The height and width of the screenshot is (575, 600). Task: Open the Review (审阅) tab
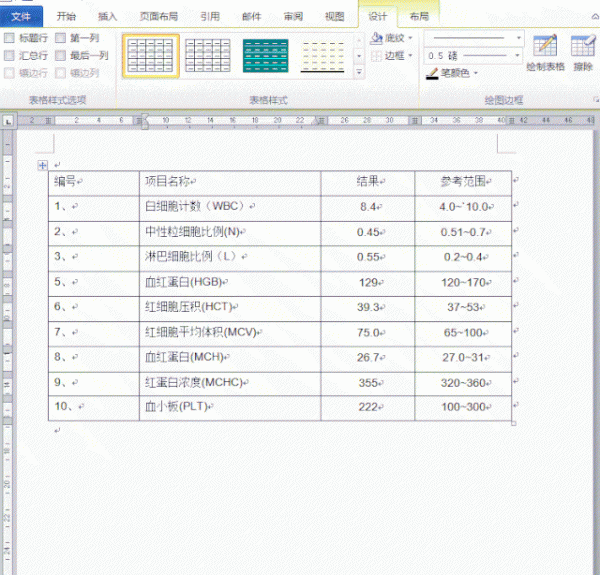coord(293,16)
